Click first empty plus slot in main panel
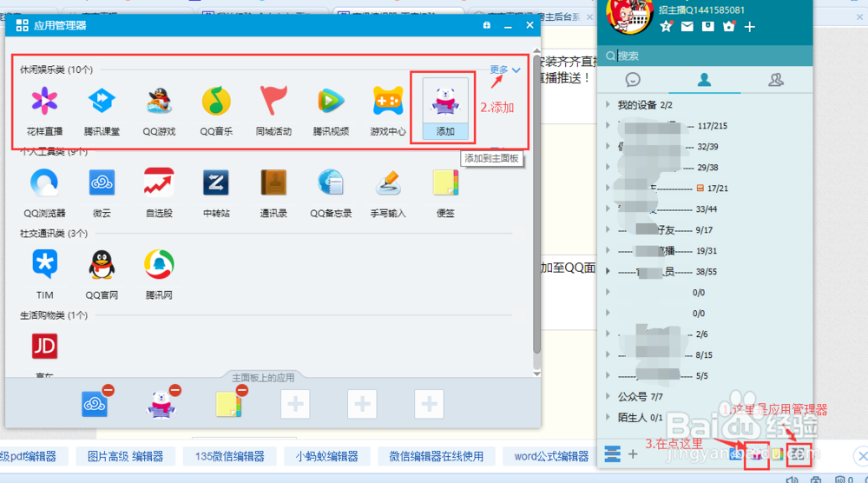Viewport: 868px width, 483px height. 295,404
